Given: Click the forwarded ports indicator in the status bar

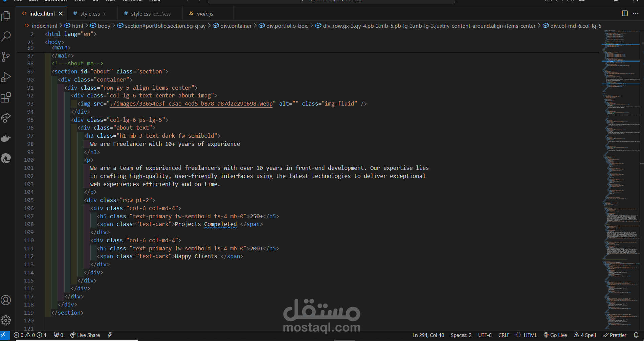Looking at the screenshot, I should [59, 335].
